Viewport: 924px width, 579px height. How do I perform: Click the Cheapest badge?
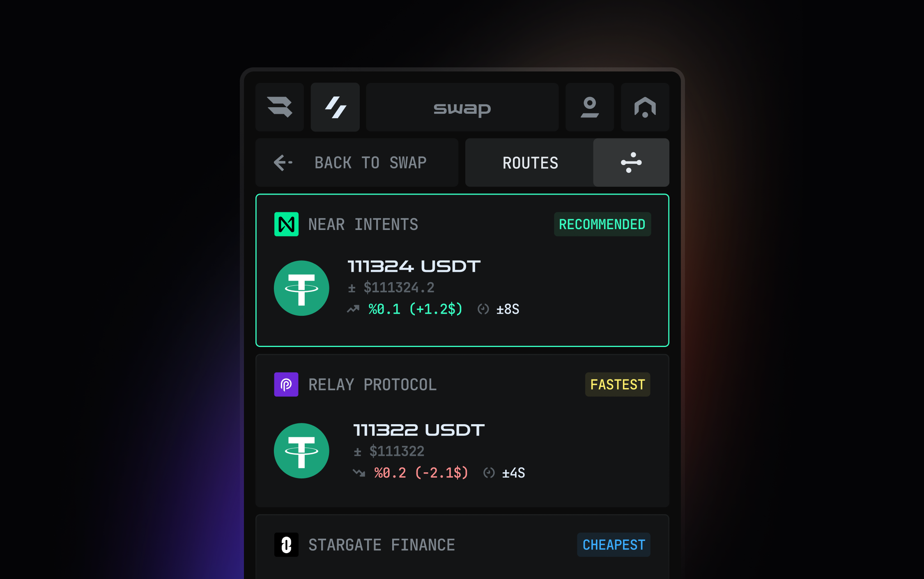[x=614, y=545]
